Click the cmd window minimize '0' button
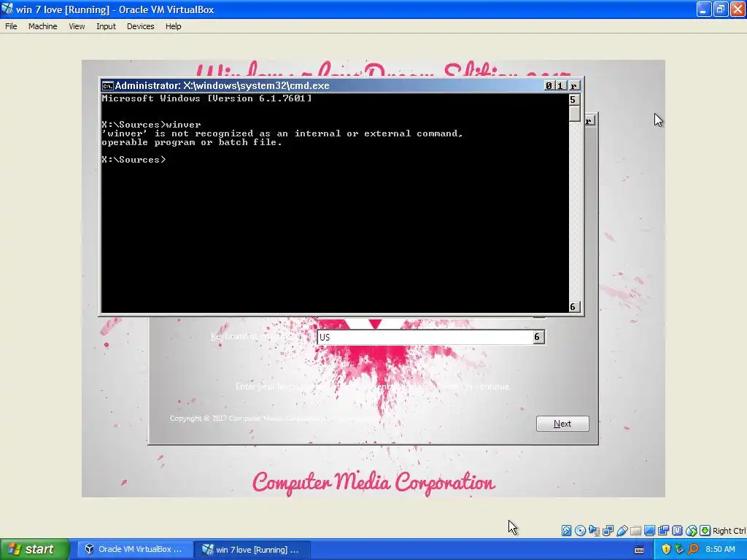Viewport: 747px width, 560px height. pyautogui.click(x=549, y=86)
